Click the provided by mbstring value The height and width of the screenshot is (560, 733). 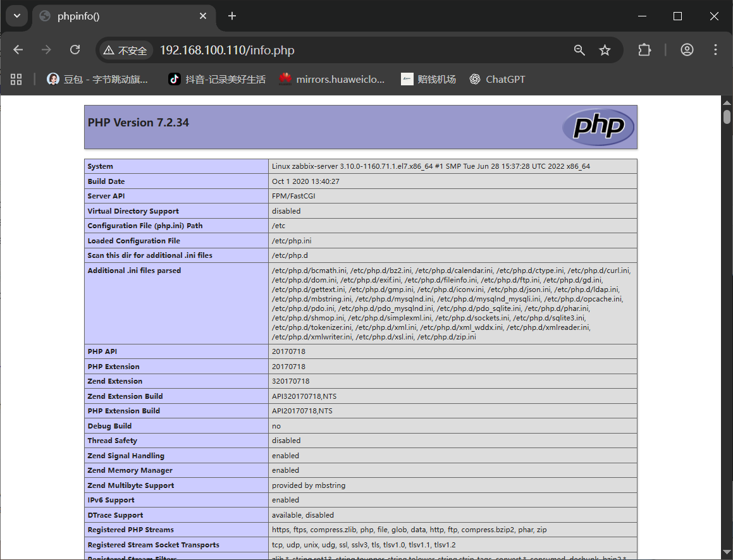click(309, 485)
